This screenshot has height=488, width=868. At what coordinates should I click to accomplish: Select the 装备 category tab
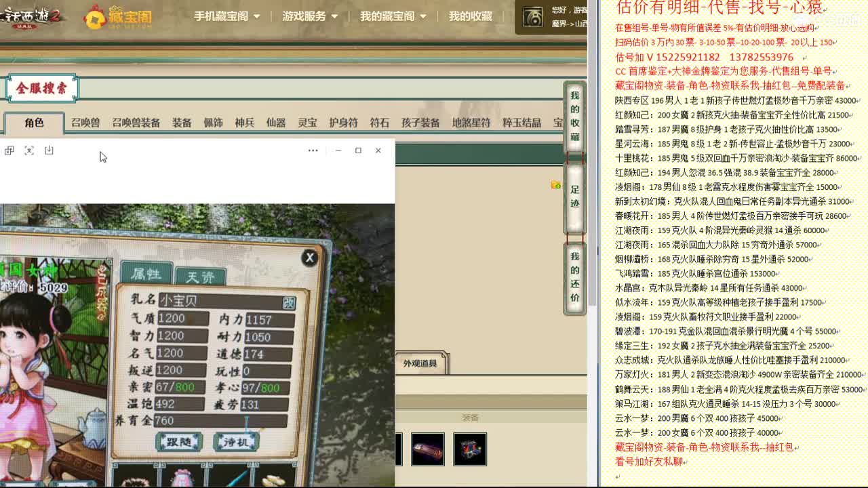click(182, 123)
